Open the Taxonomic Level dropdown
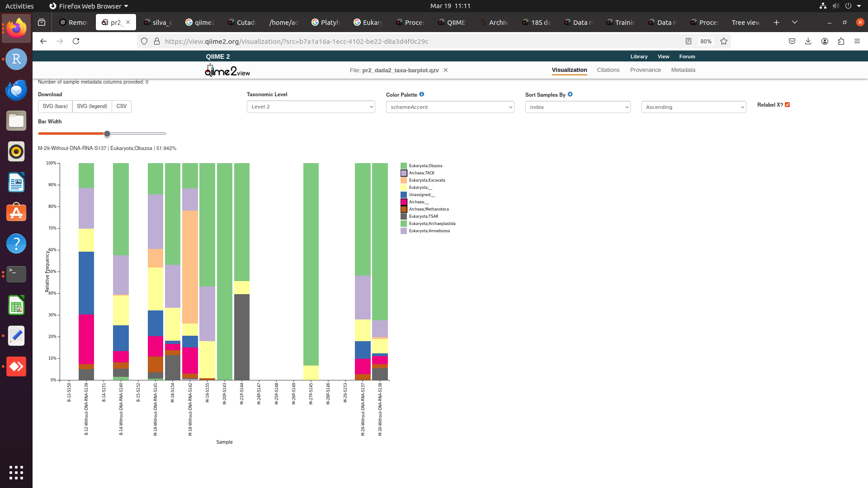 click(x=311, y=107)
